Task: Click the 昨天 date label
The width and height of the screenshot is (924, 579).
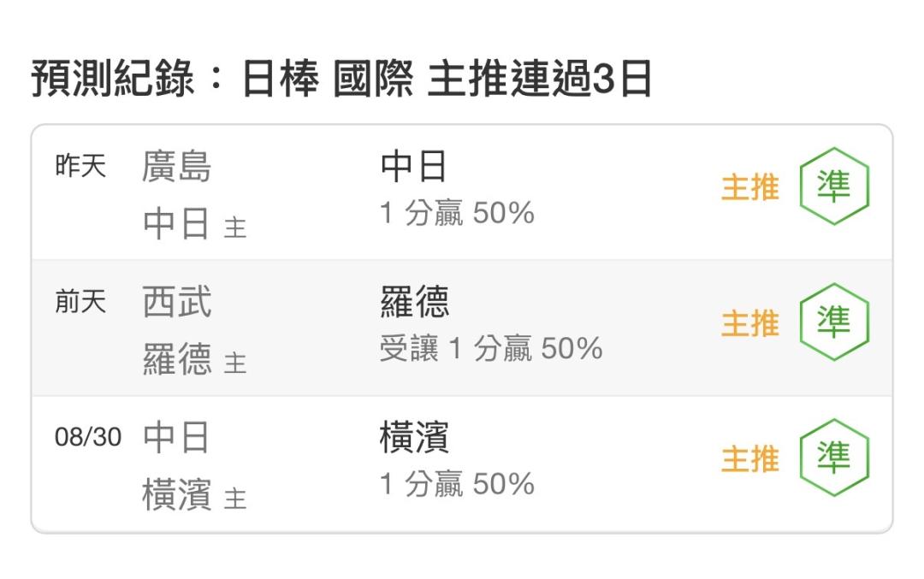Action: coord(80,166)
